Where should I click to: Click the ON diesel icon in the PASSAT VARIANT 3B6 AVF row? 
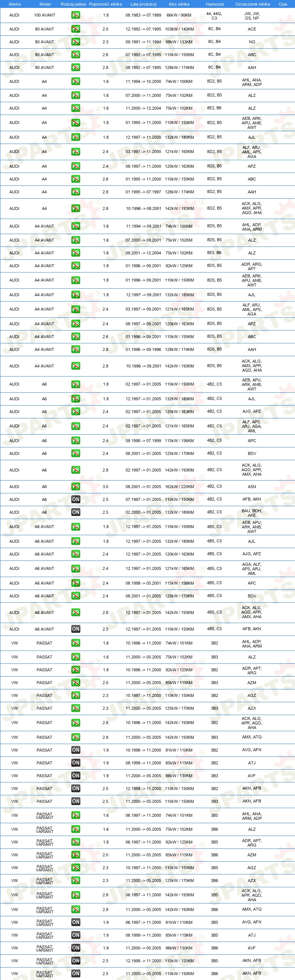(76, 948)
